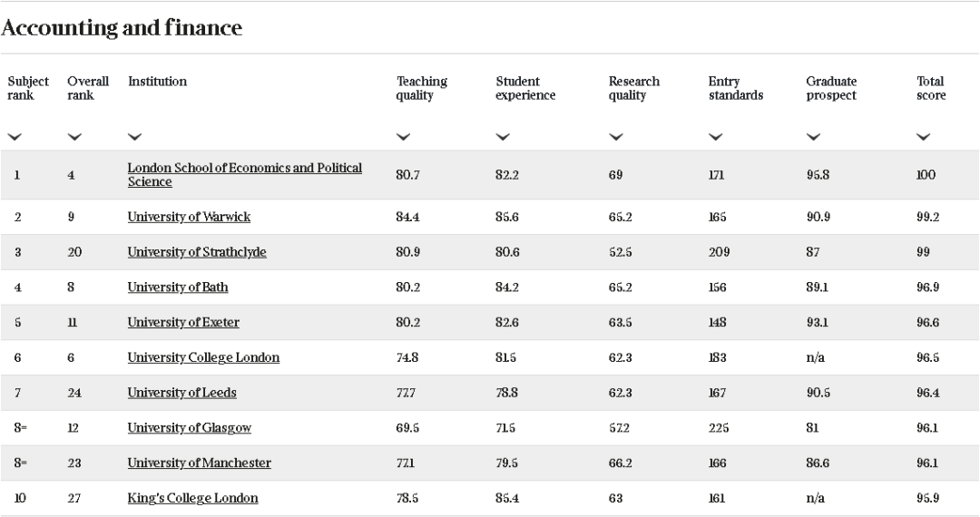This screenshot has height=517, width=980.
Task: Go to University of Manchester page
Action: point(199,463)
